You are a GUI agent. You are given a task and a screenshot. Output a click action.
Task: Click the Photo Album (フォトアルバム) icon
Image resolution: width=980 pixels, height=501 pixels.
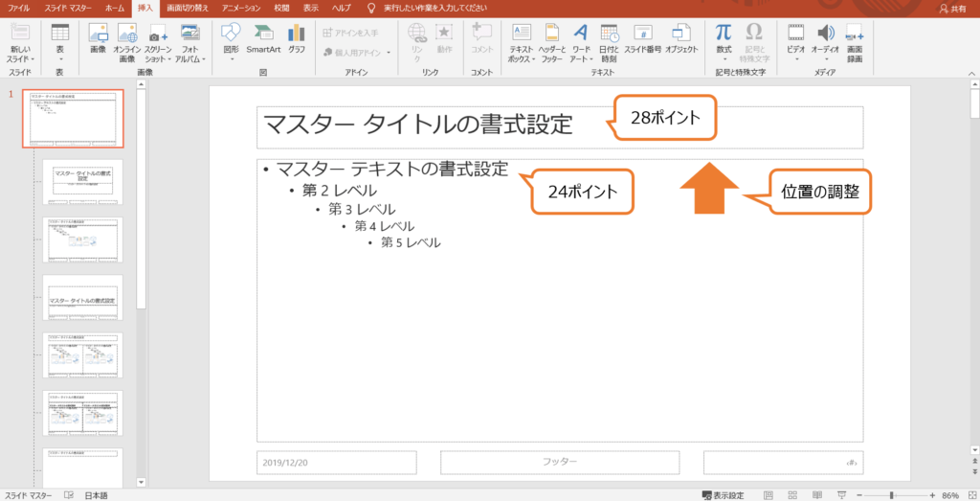pos(190,34)
